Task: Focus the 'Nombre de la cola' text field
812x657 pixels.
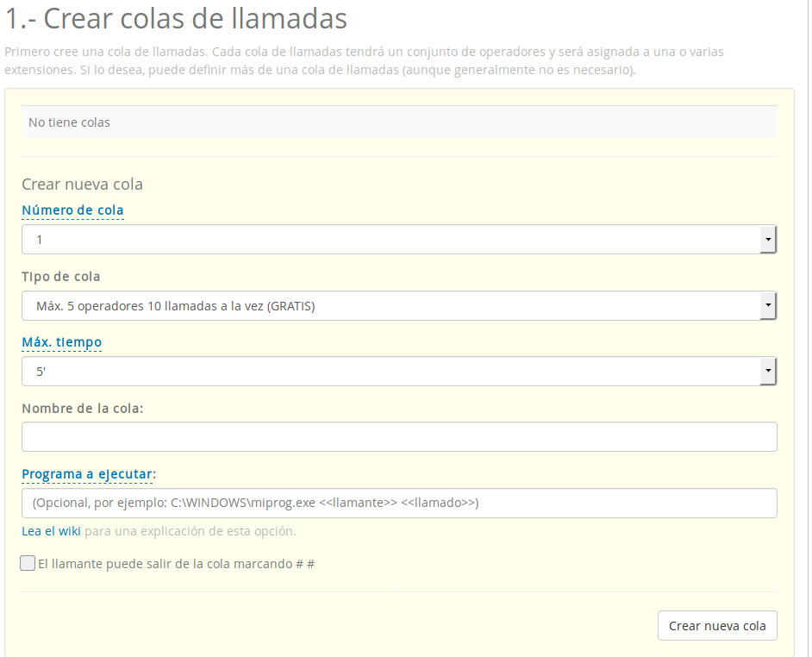Action: (398, 436)
